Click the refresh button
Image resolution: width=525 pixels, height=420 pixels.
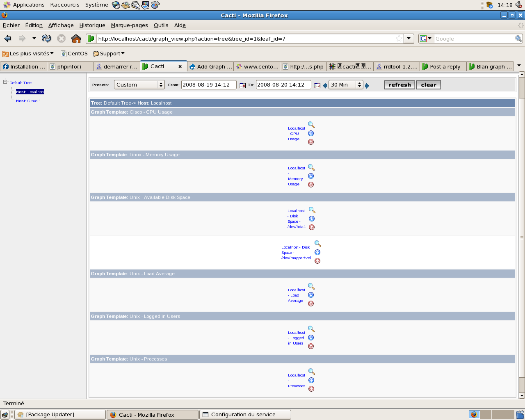tap(399, 85)
